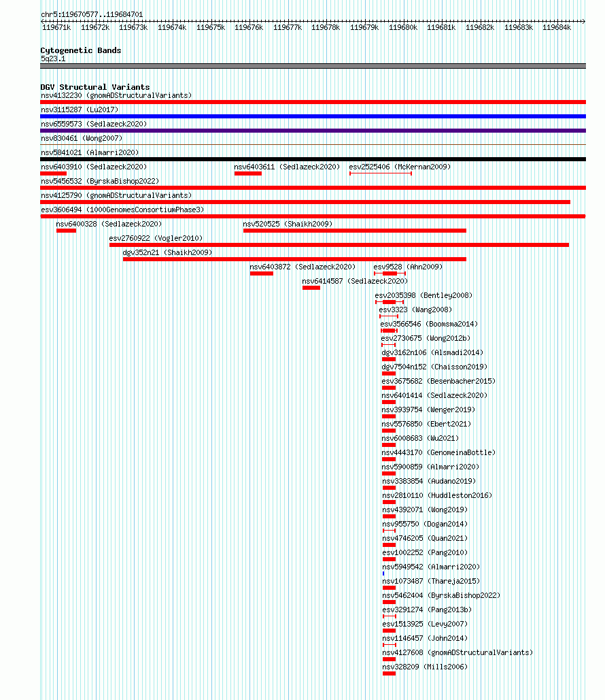The image size is (605, 700).
Task: Open nsv1146457 (John2014) variant
Action: click(x=425, y=638)
